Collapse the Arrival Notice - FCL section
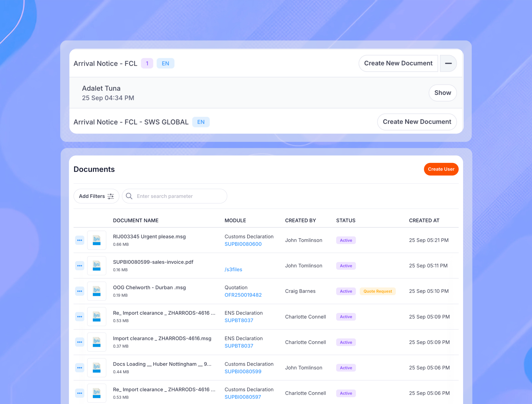The width and height of the screenshot is (532, 404). click(x=448, y=63)
